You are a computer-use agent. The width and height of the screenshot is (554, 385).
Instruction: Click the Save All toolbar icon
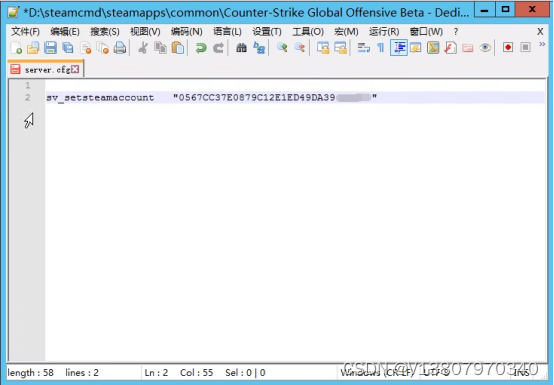(68, 47)
